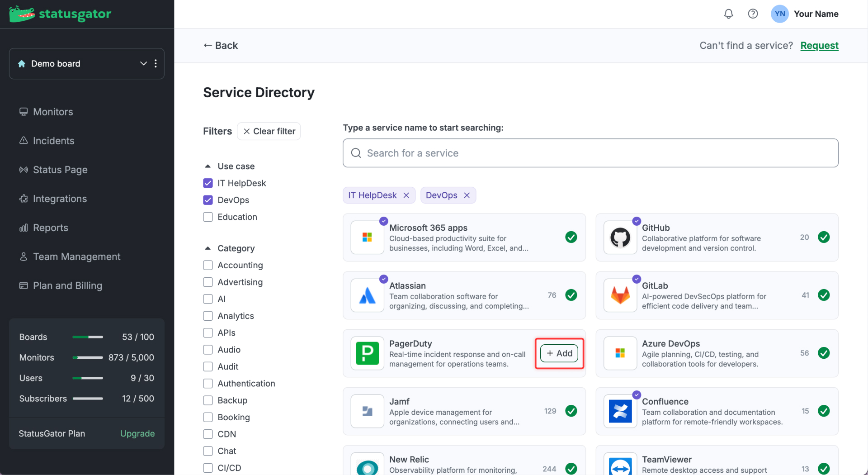868x475 pixels.
Task: Click the green check on Atlassian card
Action: (x=571, y=295)
